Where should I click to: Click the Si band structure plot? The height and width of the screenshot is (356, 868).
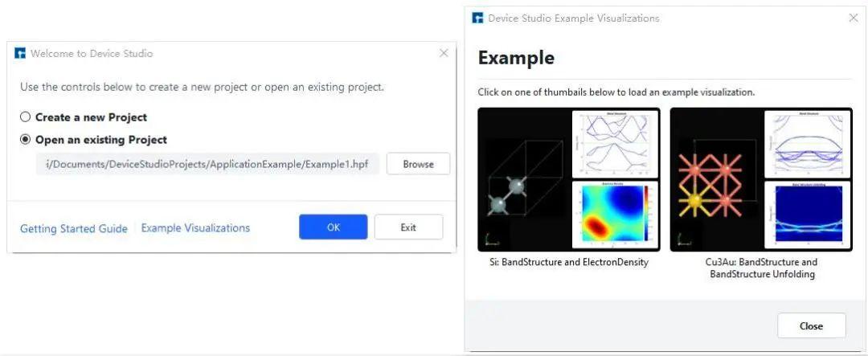click(615, 143)
